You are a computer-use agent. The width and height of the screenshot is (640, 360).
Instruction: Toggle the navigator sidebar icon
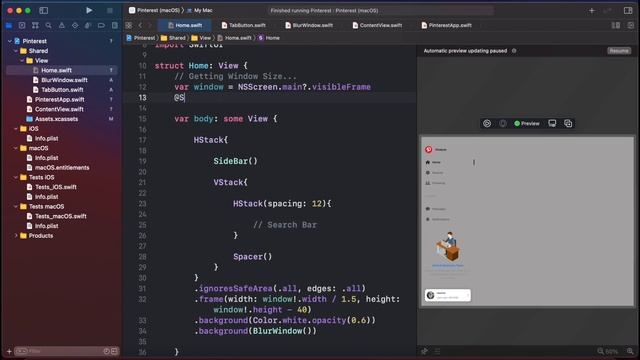tap(44, 10)
